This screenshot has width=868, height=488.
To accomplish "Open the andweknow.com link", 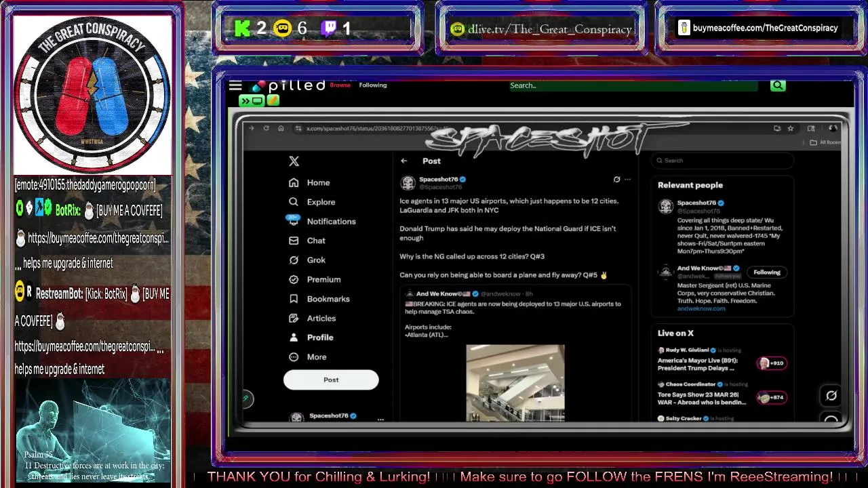I will coord(701,308).
